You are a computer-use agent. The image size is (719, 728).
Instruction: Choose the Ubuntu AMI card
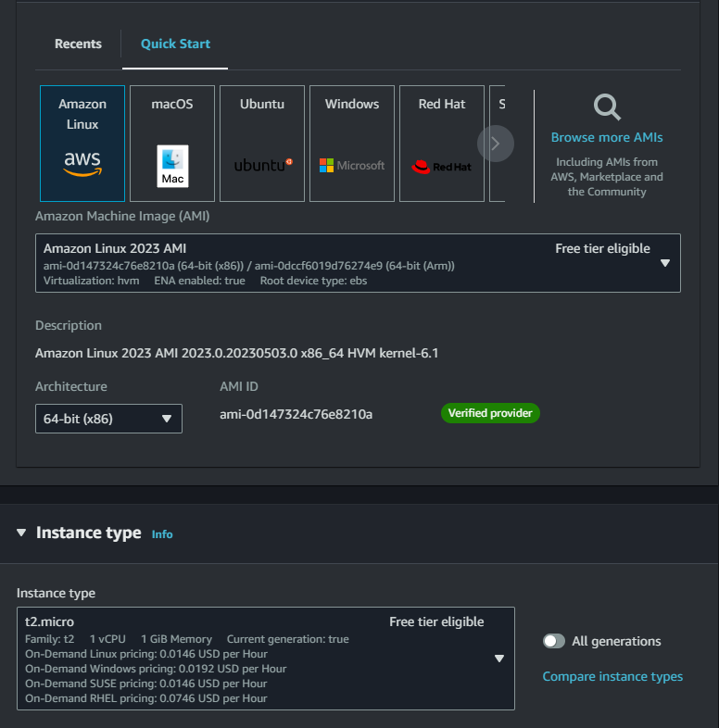click(x=262, y=144)
